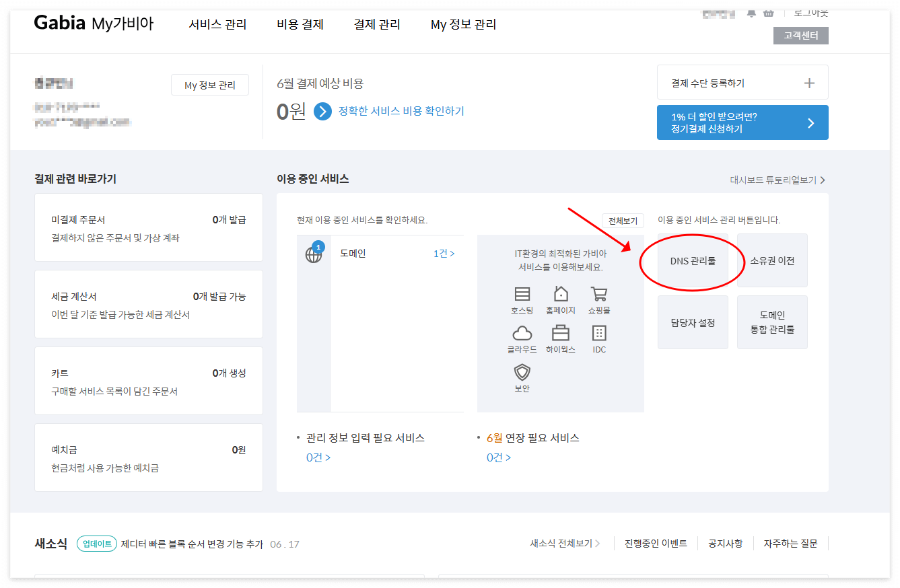Click the 업데이트 badge in 새소식
Image resolution: width=900 pixels, height=588 pixels.
pos(97,544)
